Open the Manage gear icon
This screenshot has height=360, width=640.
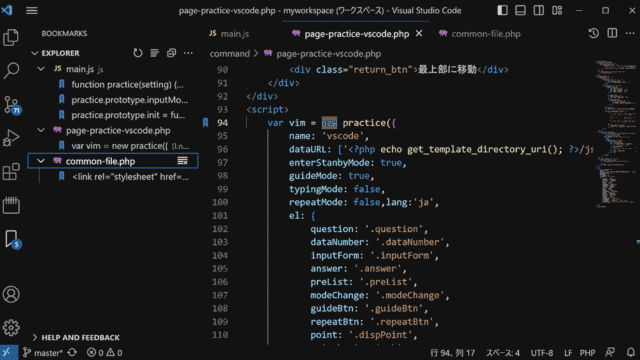[x=11, y=328]
